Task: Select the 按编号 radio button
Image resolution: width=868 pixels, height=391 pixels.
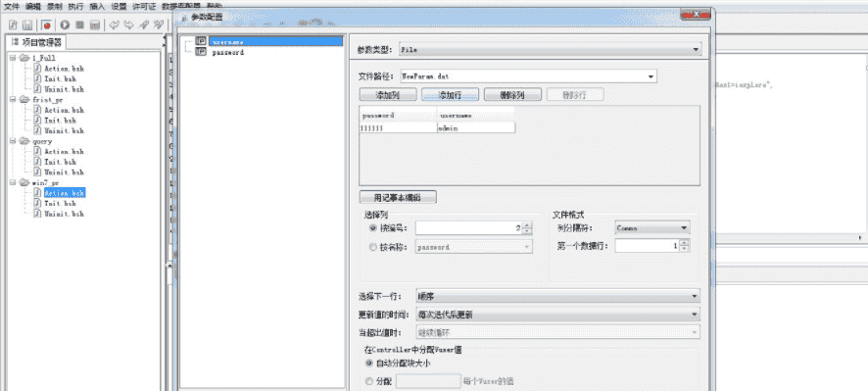Action: [372, 227]
